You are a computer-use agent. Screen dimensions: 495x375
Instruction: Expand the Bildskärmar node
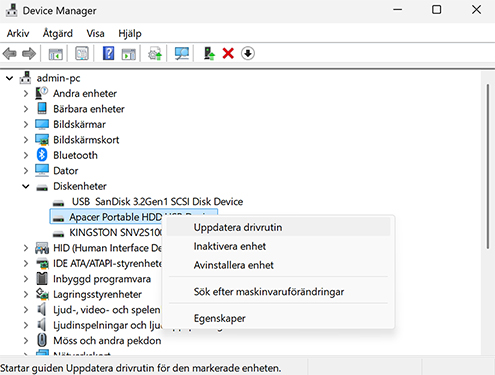point(26,124)
